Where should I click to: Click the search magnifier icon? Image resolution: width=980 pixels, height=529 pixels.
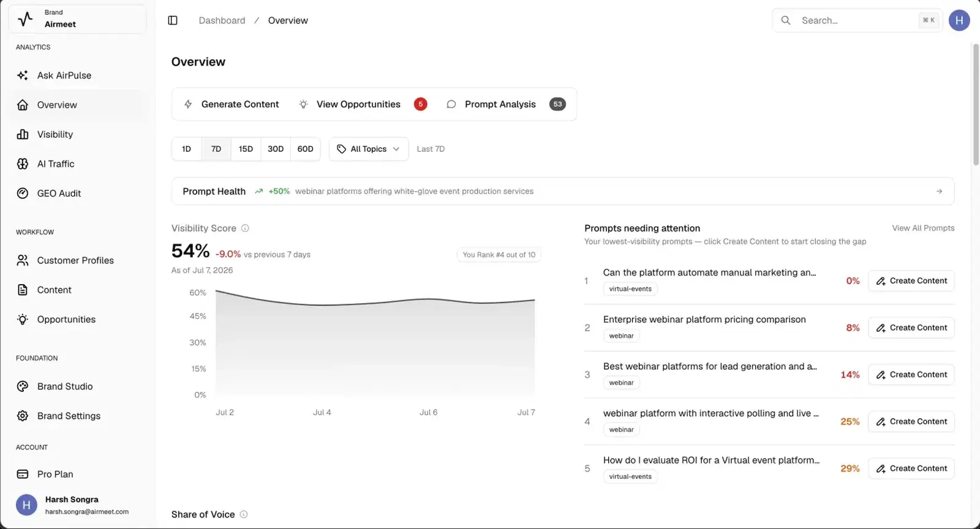click(786, 20)
